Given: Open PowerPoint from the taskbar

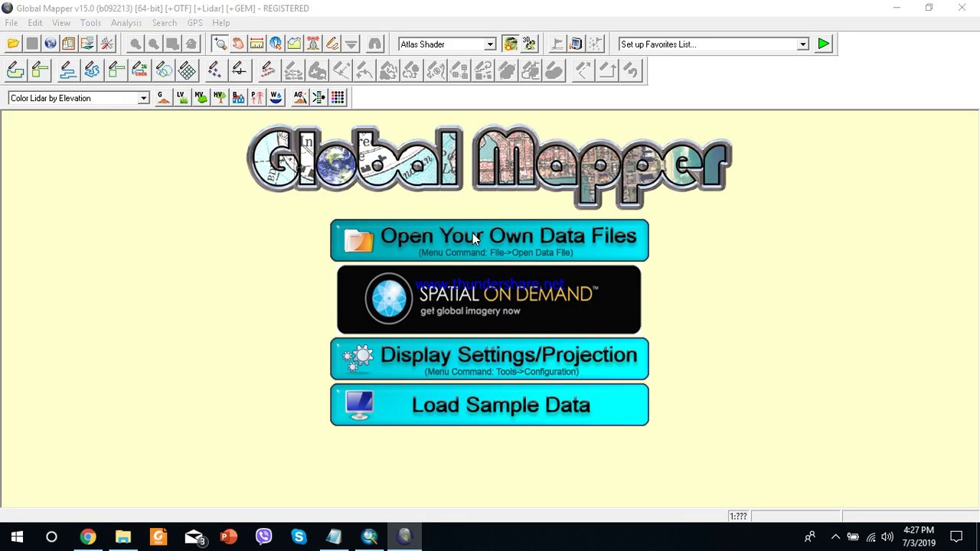Looking at the screenshot, I should click(x=228, y=536).
